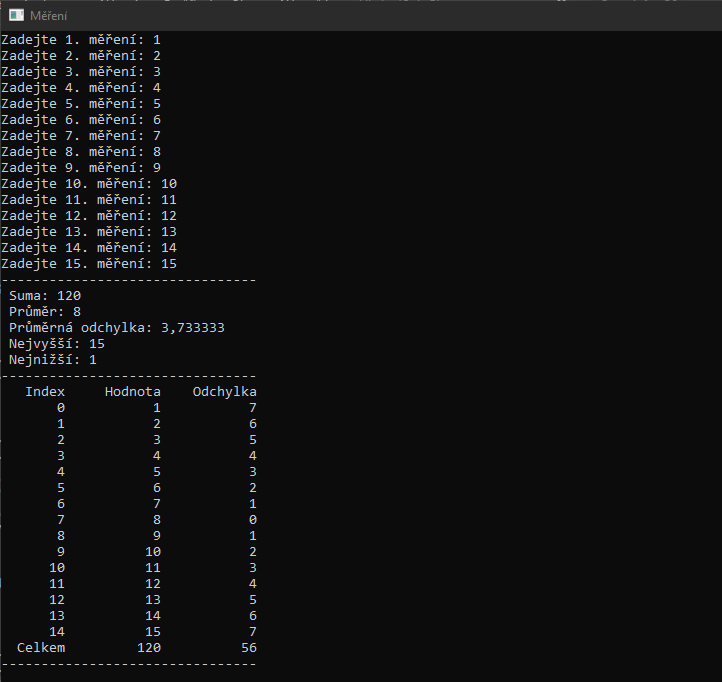Viewport: 722px width, 682px height.
Task: Click the 'Hodnota' column header
Action: pos(132,392)
